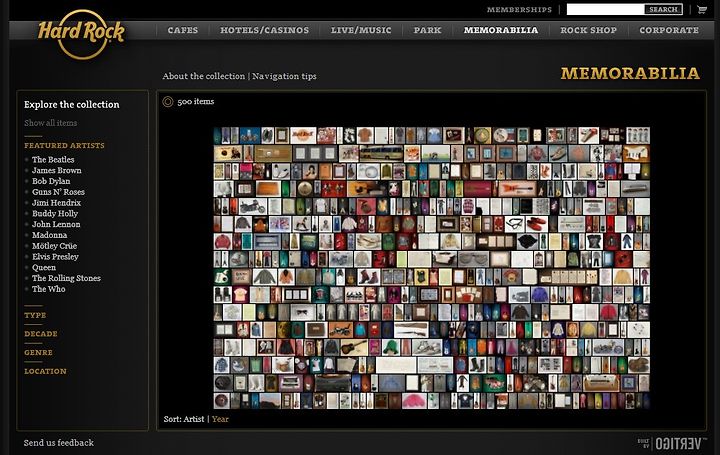This screenshot has width=720, height=455.
Task: Open the rifle thumbnail
Action: click(x=411, y=331)
